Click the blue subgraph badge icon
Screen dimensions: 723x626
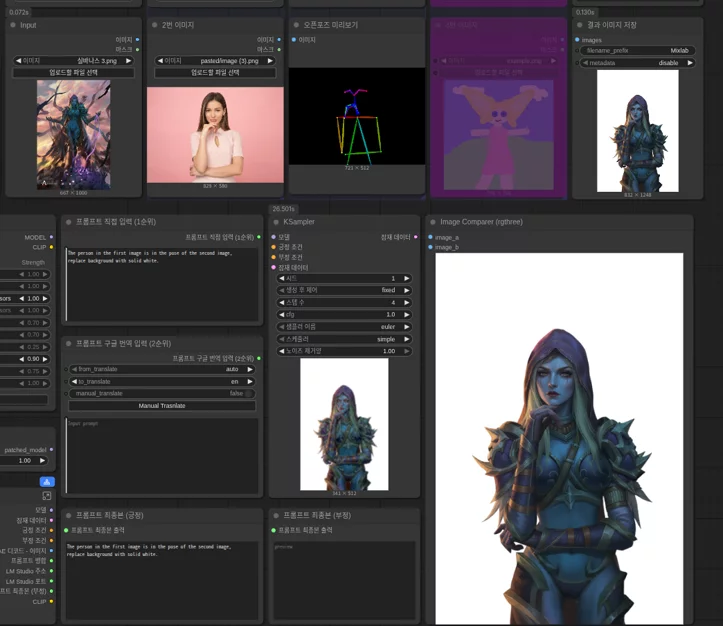click(47, 482)
